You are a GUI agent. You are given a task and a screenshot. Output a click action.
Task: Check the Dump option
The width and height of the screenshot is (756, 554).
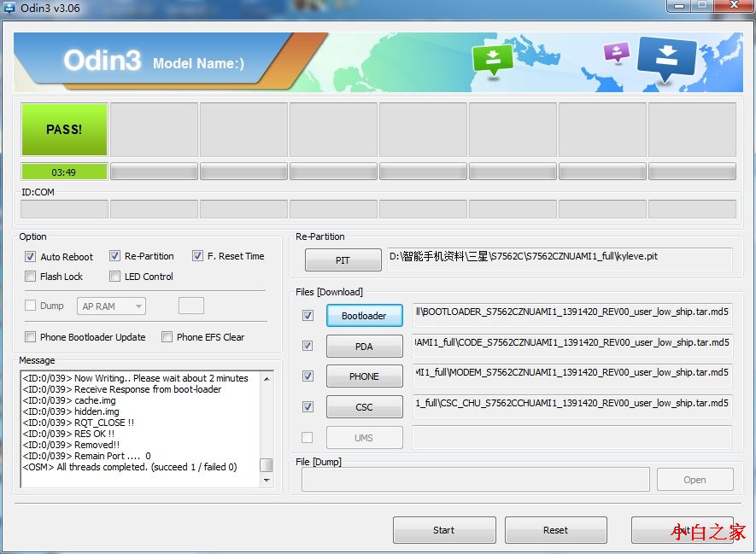pyautogui.click(x=31, y=306)
